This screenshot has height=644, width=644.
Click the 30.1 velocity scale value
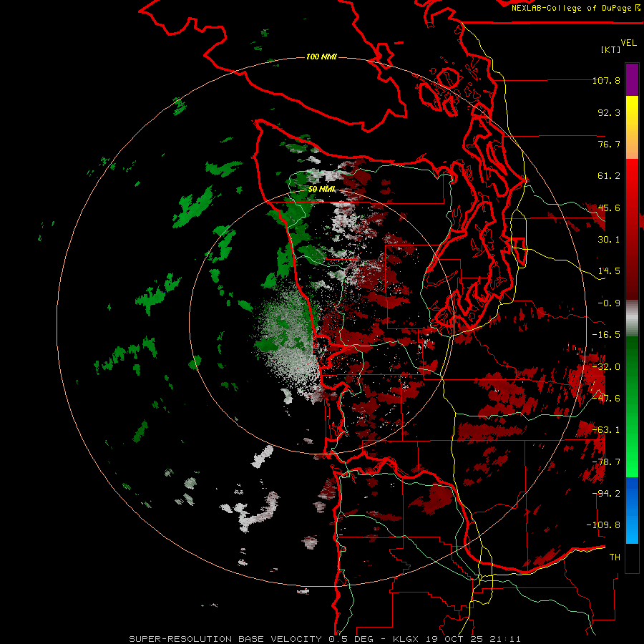point(609,240)
